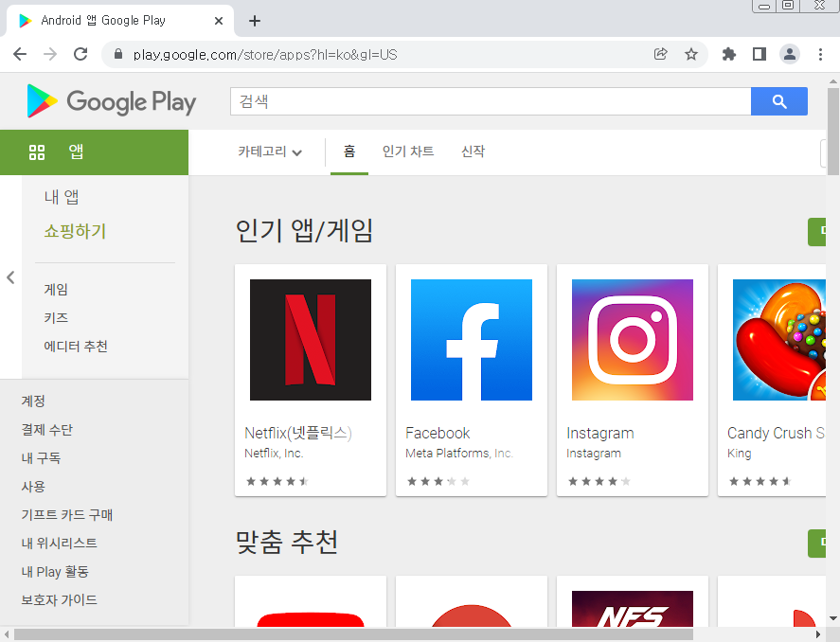Open the Chrome profile avatar
The height and width of the screenshot is (642, 840).
tap(790, 54)
